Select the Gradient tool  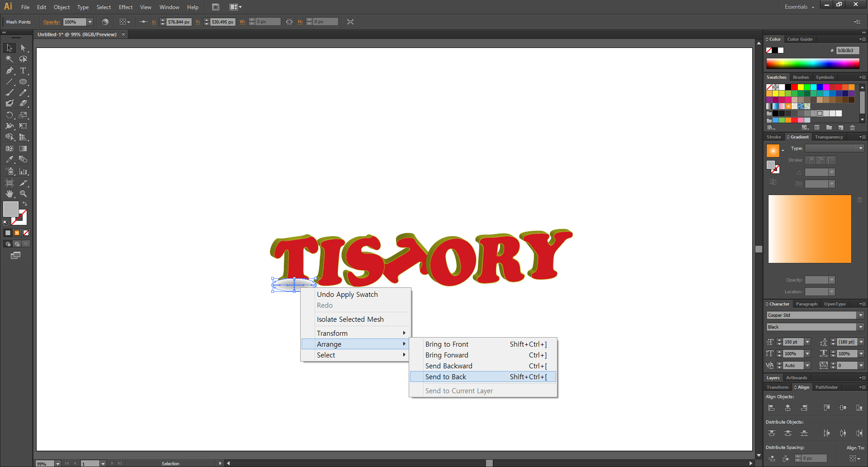click(x=23, y=148)
